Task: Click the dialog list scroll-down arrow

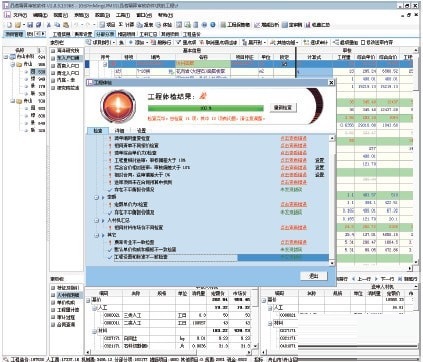Action: tap(332, 263)
